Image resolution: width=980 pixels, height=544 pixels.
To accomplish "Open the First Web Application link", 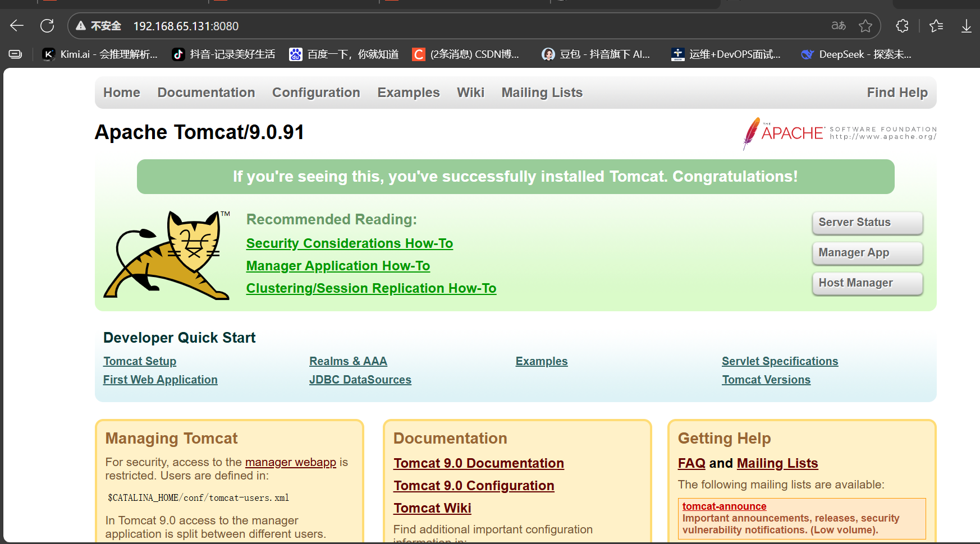I will [x=161, y=380].
